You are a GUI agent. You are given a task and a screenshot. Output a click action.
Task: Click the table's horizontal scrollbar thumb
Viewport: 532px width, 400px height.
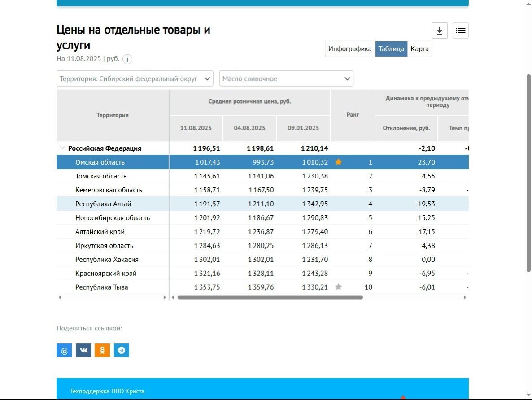click(270, 297)
